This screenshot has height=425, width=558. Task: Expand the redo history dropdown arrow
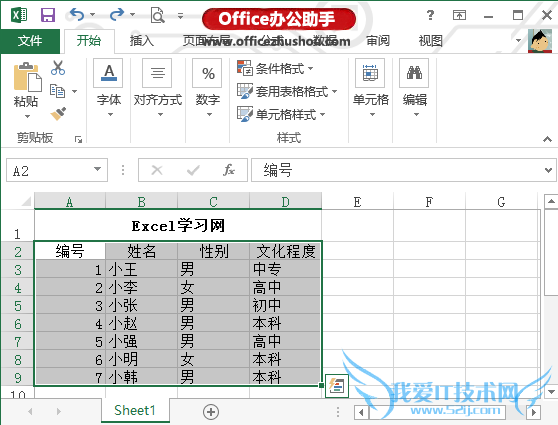[132, 15]
